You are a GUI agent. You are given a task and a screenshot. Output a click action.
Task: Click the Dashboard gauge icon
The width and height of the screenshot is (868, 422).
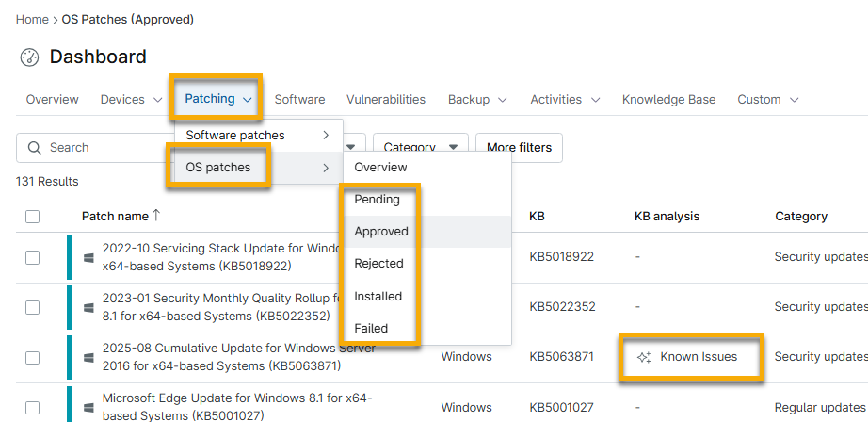click(29, 57)
